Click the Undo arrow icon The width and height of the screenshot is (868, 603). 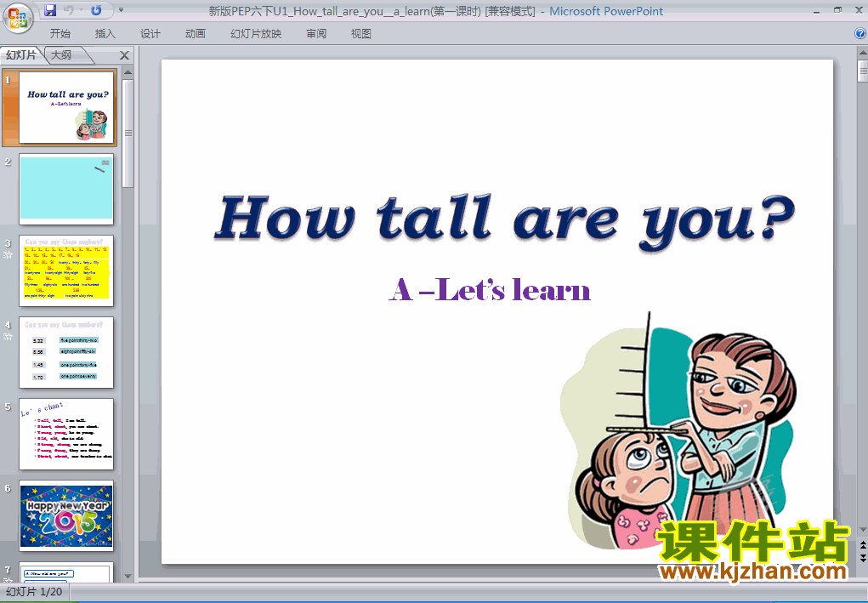tap(68, 10)
